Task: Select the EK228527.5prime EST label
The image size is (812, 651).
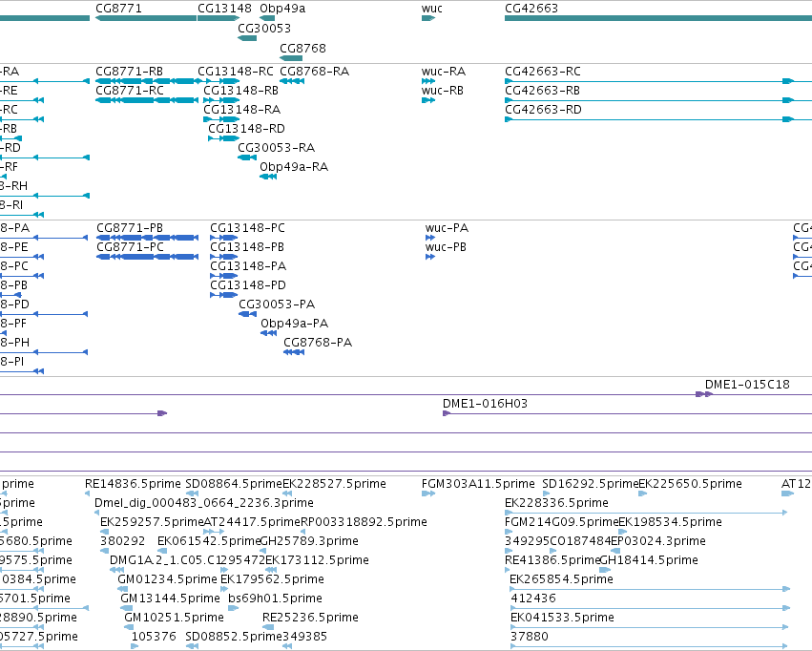Action: click(x=335, y=484)
